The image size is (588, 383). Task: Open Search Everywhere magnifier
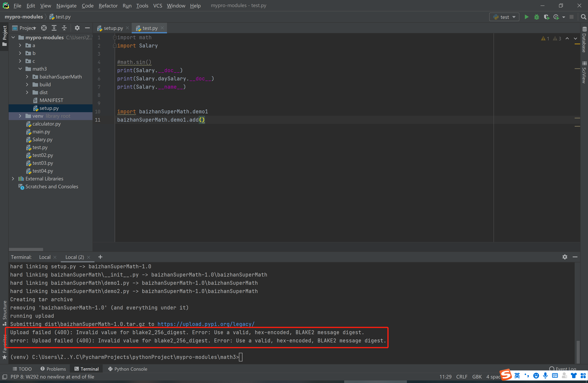[583, 17]
